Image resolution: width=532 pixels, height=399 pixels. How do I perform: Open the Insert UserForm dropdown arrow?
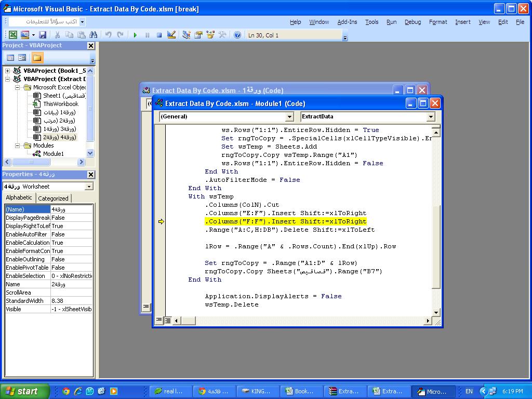33,35
